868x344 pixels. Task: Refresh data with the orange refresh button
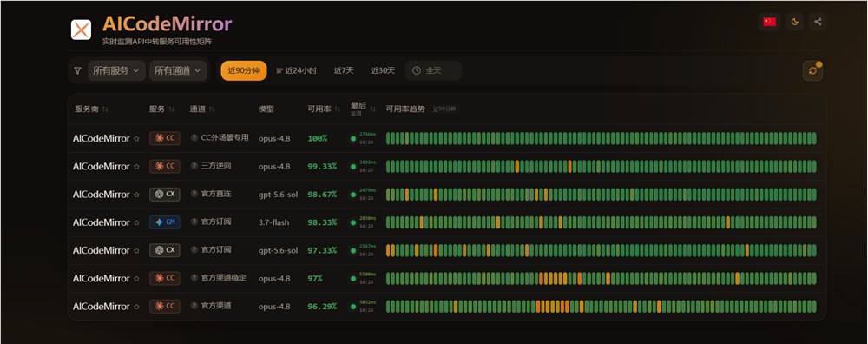[x=812, y=71]
